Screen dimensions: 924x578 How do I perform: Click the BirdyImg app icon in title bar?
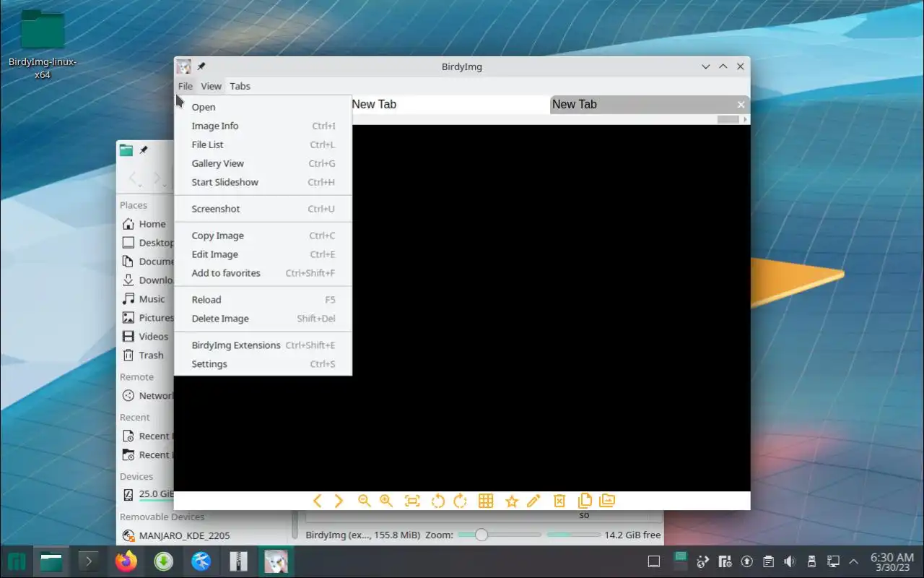click(x=184, y=66)
